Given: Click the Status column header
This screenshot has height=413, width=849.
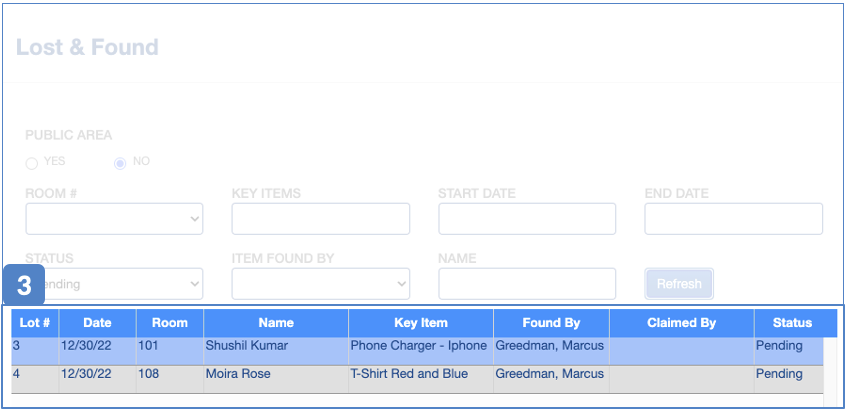Looking at the screenshot, I should click(x=792, y=323).
